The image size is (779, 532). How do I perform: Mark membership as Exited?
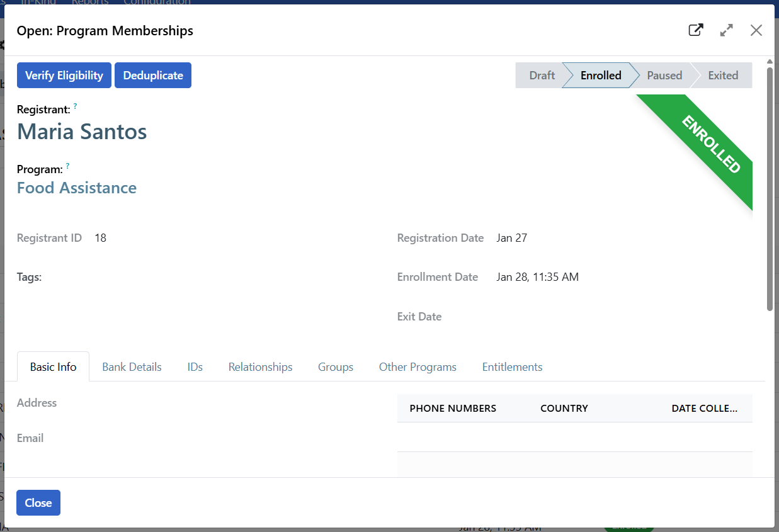click(x=722, y=76)
